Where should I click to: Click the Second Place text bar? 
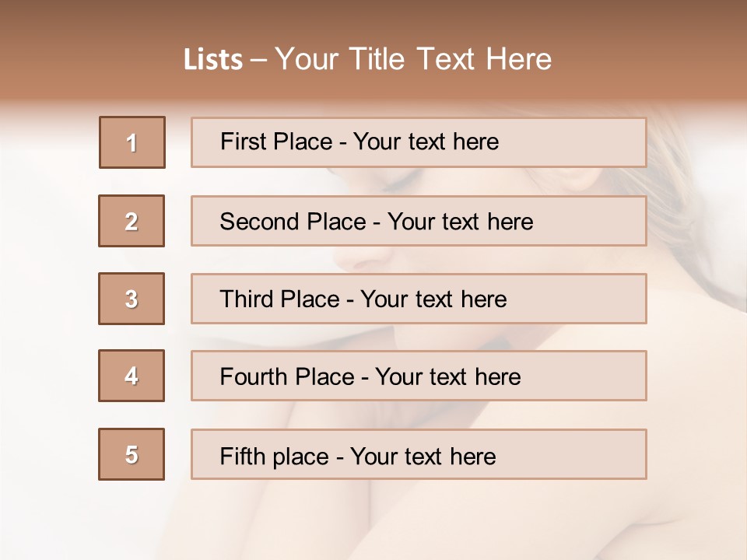[x=419, y=221]
